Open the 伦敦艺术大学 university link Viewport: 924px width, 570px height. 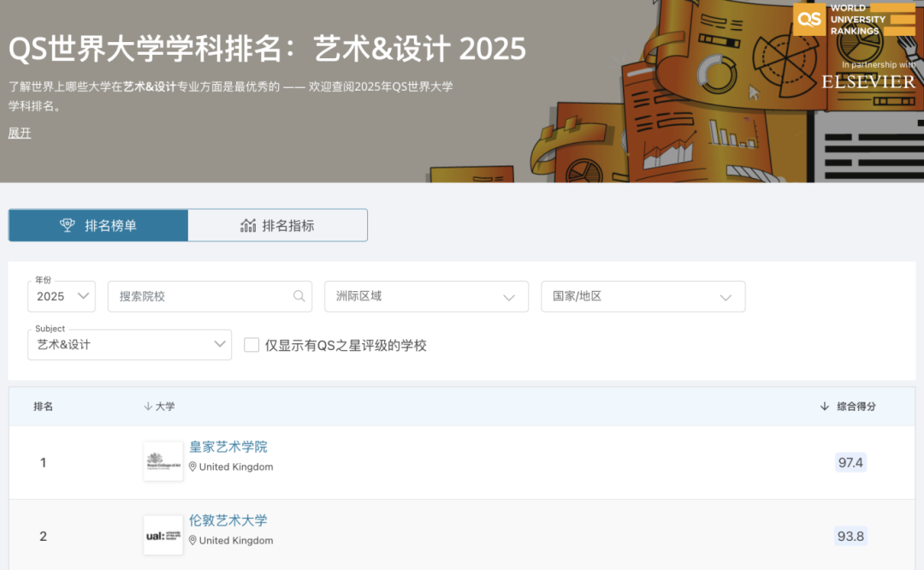pyautogui.click(x=228, y=520)
